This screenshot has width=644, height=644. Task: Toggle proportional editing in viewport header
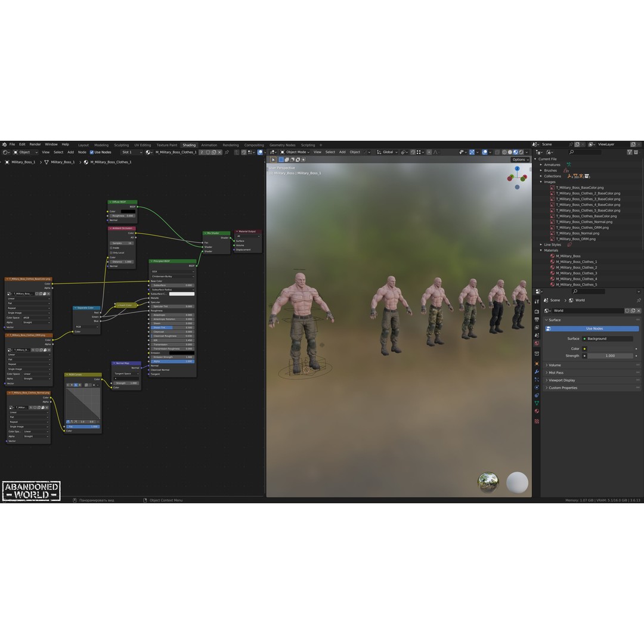pyautogui.click(x=429, y=153)
